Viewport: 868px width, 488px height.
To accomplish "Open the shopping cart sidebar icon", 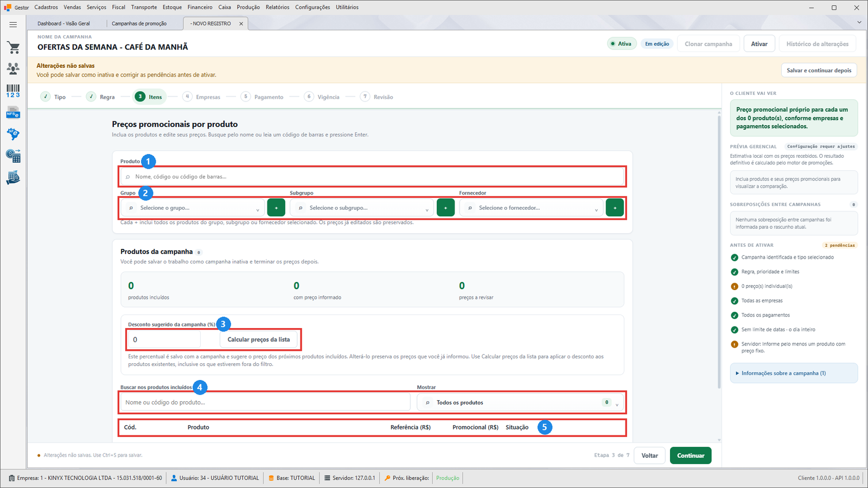I will pyautogui.click(x=13, y=48).
